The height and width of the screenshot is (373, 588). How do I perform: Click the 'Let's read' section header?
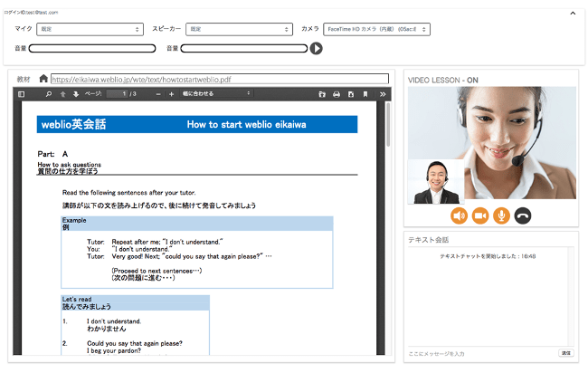click(x=77, y=299)
